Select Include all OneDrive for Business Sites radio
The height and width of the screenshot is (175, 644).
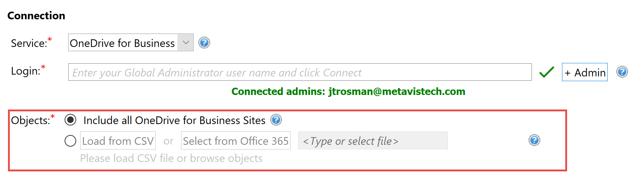[70, 120]
